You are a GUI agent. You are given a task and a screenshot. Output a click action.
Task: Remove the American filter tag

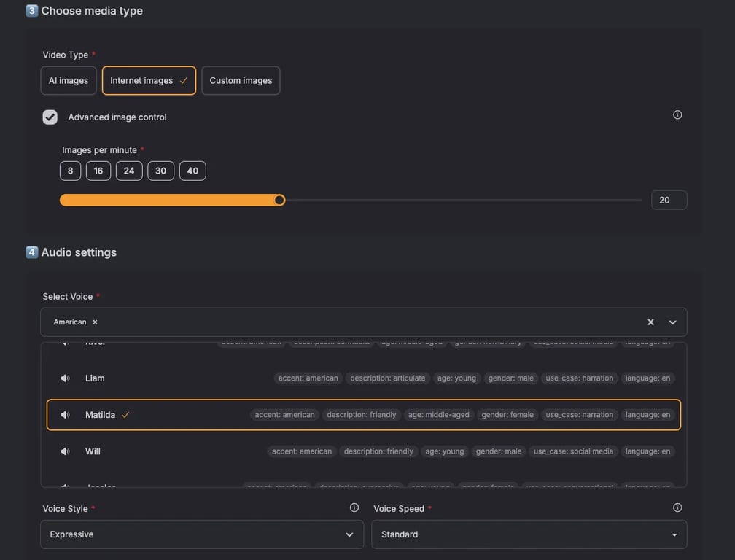pos(95,322)
